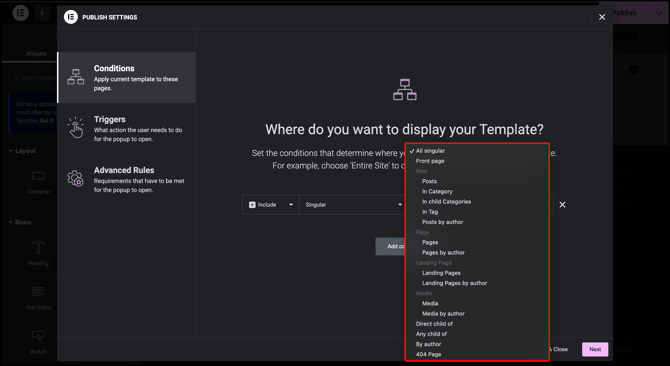Open the Advanced Rules section
Image resolution: width=670 pixels, height=366 pixels.
(126, 179)
